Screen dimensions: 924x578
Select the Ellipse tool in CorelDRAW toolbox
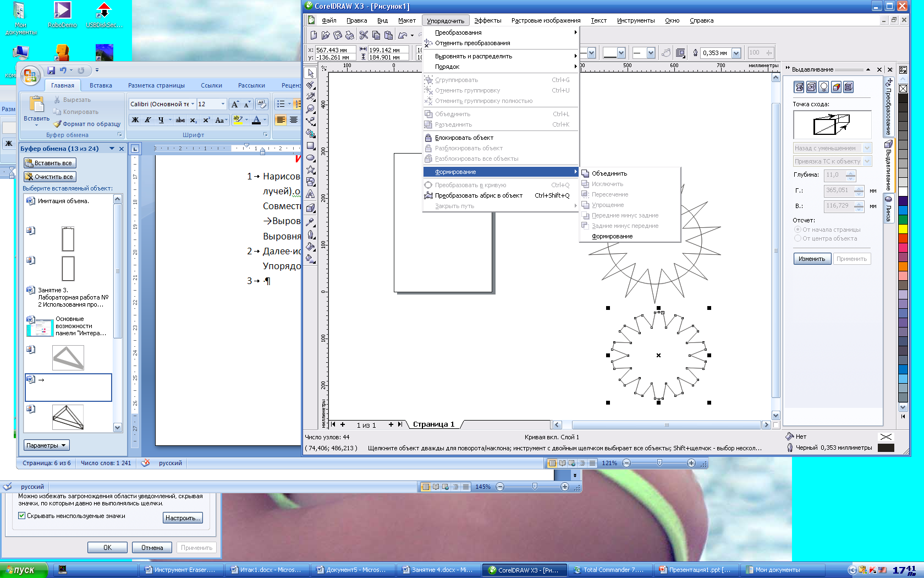click(x=311, y=158)
